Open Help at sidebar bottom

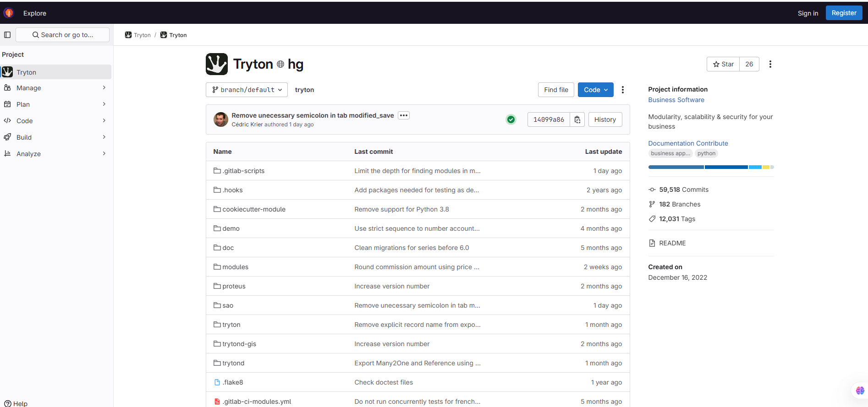16,403
